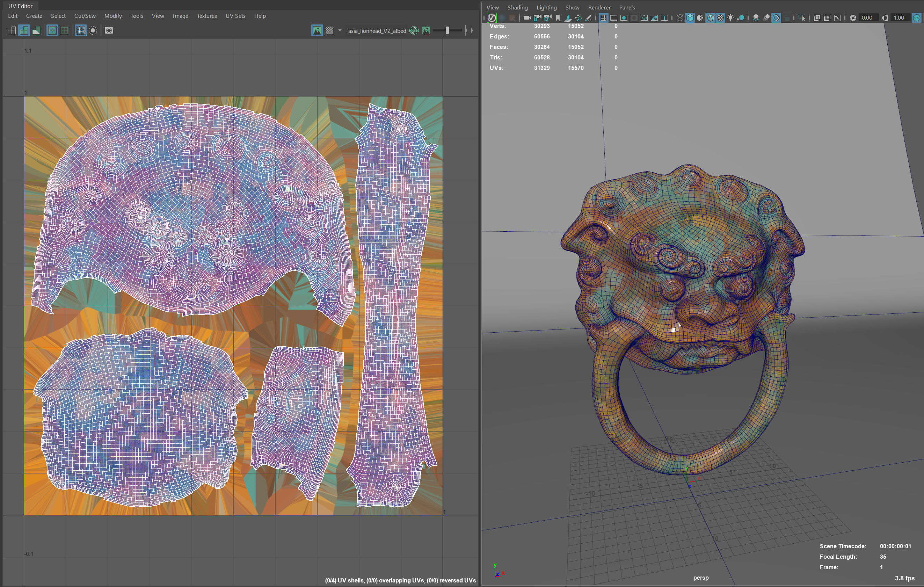
Task: Toggle isolate select in UV Editor
Action: click(93, 30)
